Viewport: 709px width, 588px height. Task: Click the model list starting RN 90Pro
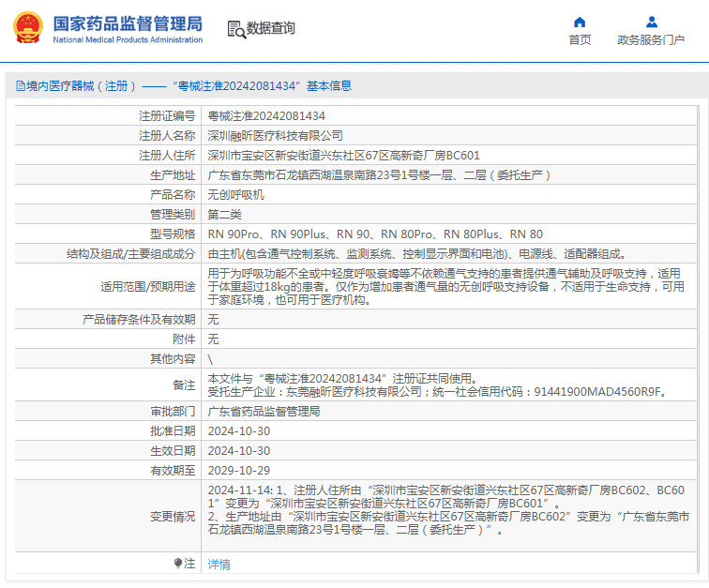[374, 234]
